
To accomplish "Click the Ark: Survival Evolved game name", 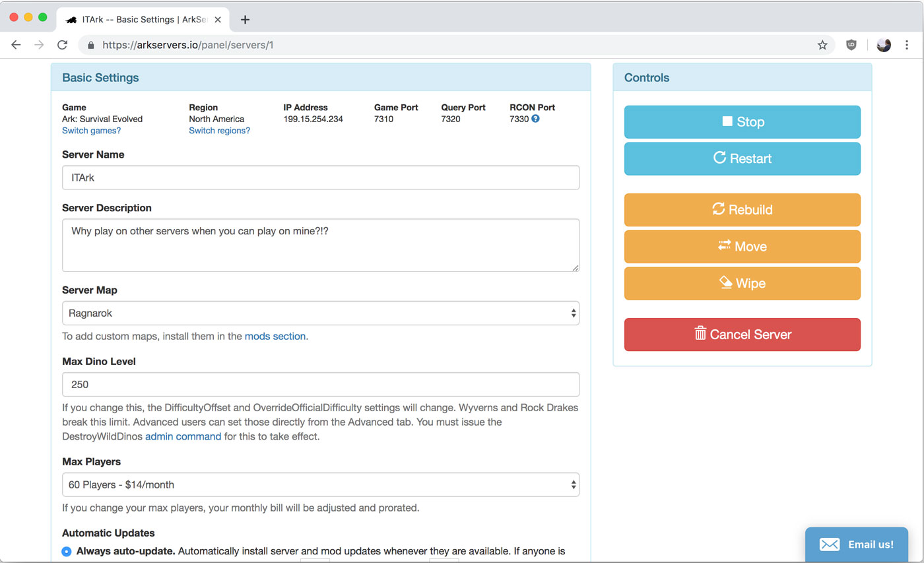I will tap(102, 119).
